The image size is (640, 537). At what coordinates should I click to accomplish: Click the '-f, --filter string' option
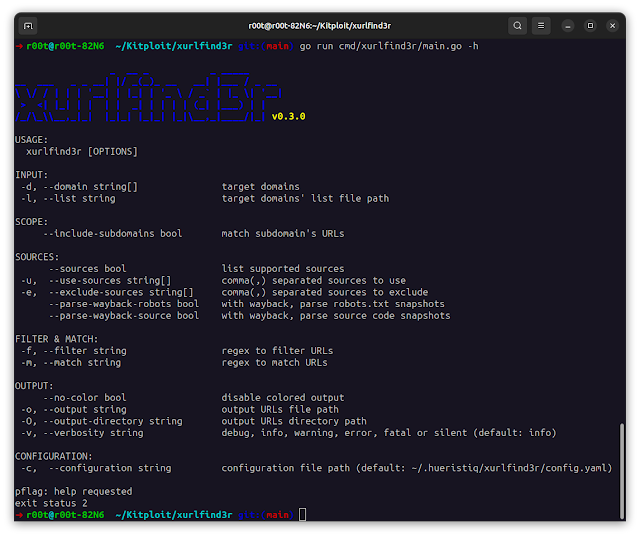point(74,351)
